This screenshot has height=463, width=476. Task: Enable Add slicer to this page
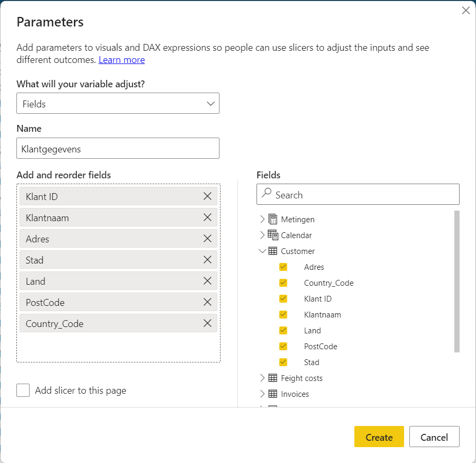pyautogui.click(x=23, y=391)
